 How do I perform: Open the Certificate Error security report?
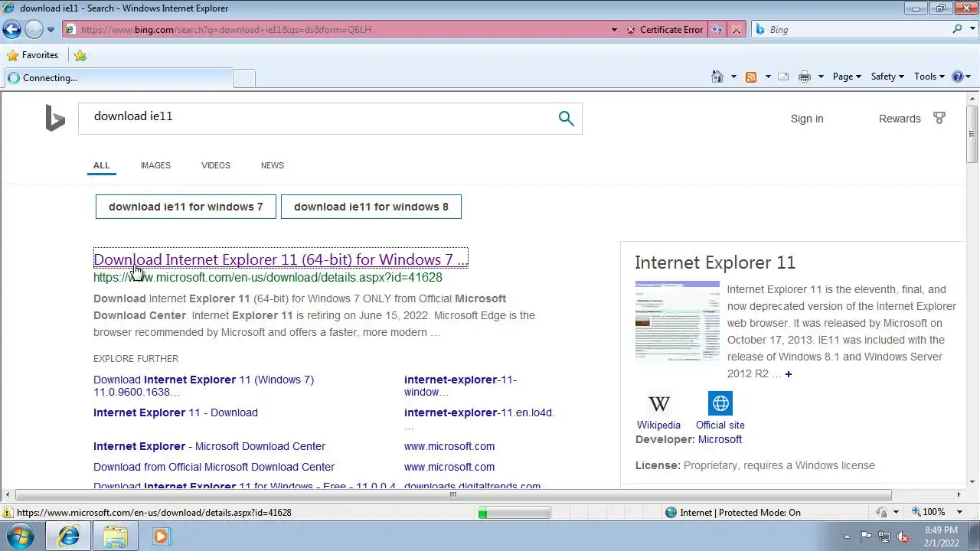(664, 30)
